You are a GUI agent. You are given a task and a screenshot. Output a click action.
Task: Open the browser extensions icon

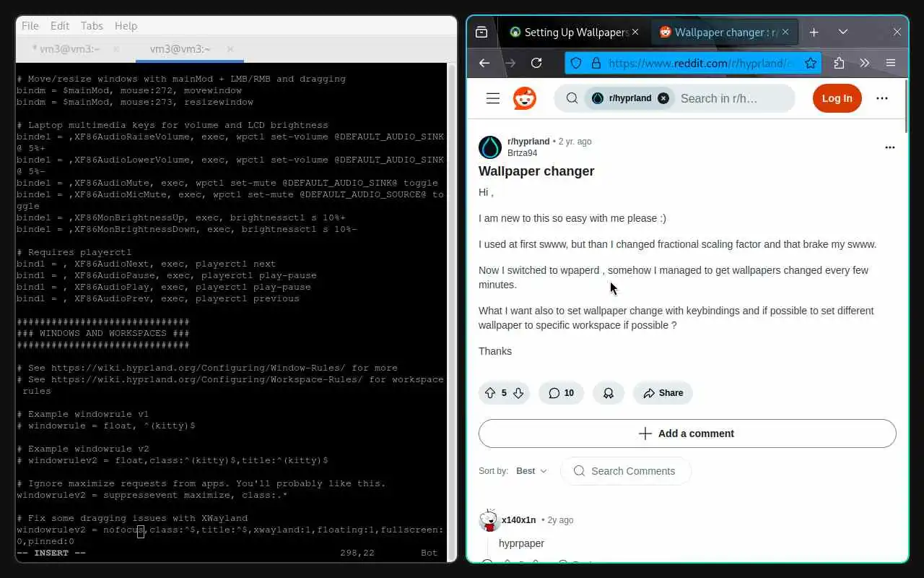(x=839, y=63)
